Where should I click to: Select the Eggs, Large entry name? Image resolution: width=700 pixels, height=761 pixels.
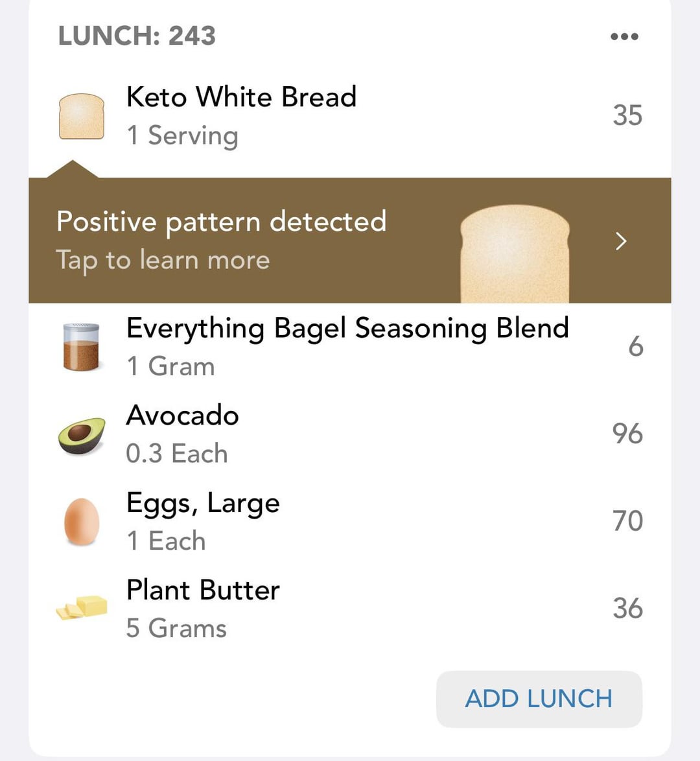click(203, 503)
